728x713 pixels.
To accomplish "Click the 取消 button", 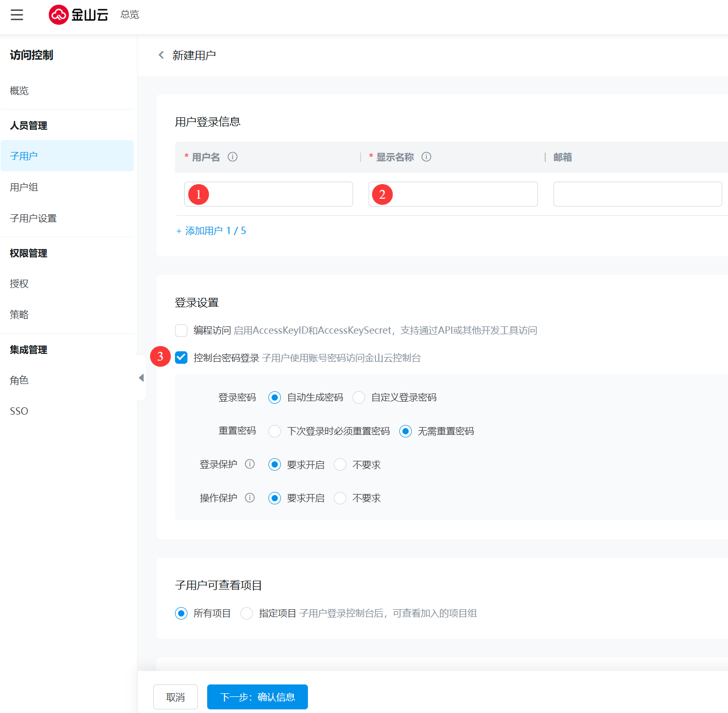I will pos(176,697).
